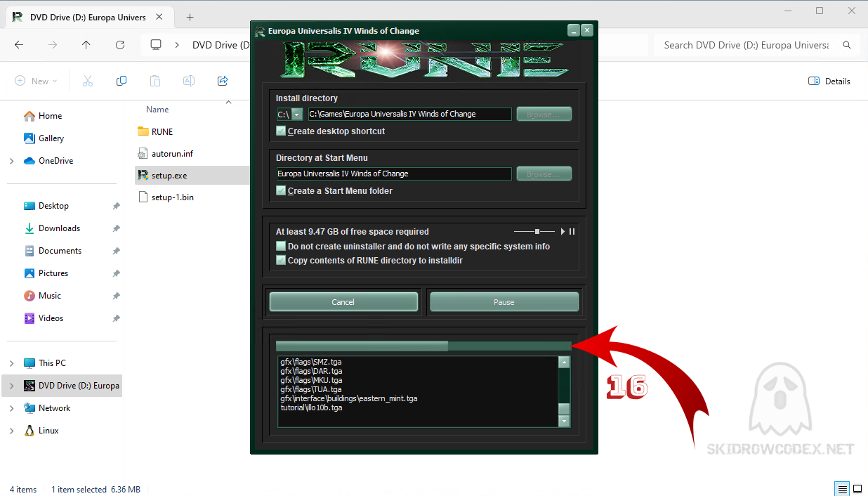Click the This PC monitor icon in address bar

pos(156,45)
